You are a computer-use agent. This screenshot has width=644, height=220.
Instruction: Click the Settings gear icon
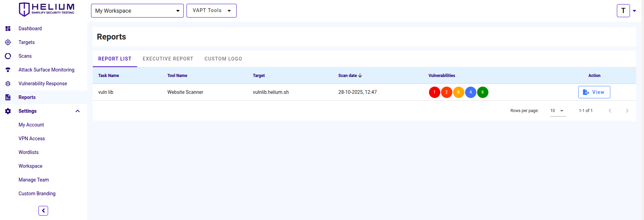coord(8,111)
